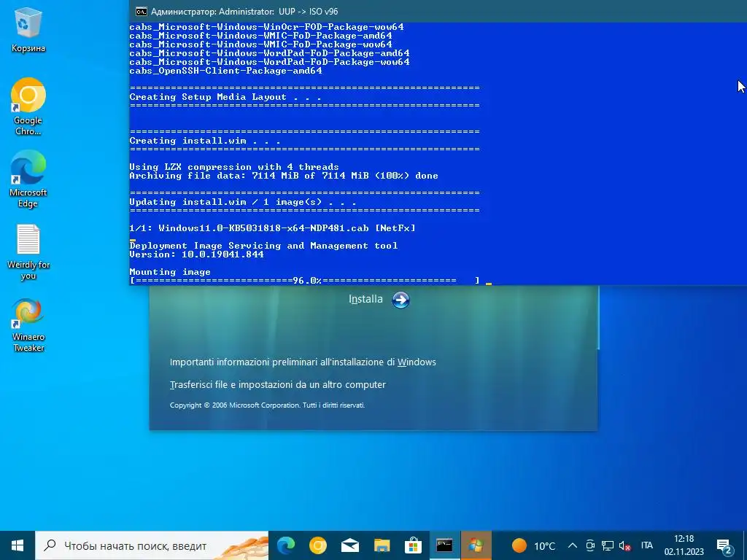Image resolution: width=747 pixels, height=560 pixels.
Task: Open the Mail app from the taskbar
Action: (349, 545)
